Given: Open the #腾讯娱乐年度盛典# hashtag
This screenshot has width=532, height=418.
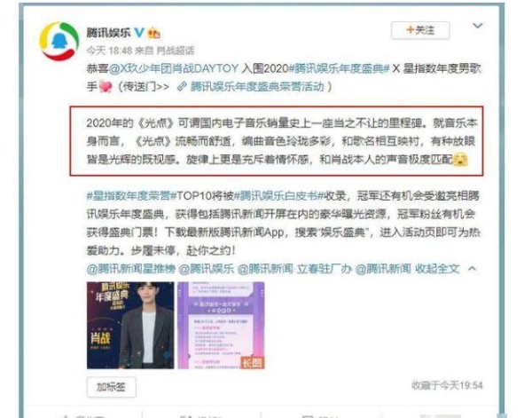Looking at the screenshot, I should tap(339, 69).
